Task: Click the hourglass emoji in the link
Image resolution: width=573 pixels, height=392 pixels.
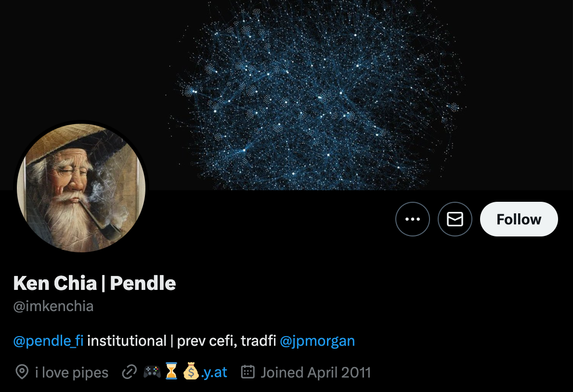Action: click(x=171, y=372)
